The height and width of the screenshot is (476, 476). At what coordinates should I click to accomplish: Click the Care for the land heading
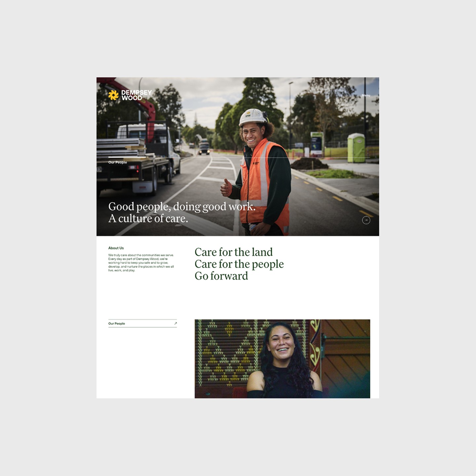234,252
